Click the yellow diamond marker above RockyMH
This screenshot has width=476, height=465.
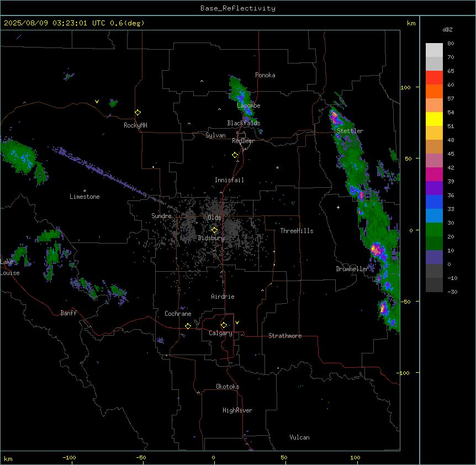click(138, 113)
